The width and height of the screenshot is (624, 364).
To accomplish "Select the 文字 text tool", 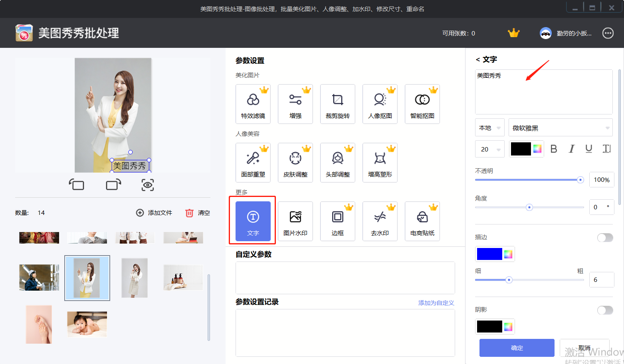I will [x=253, y=221].
